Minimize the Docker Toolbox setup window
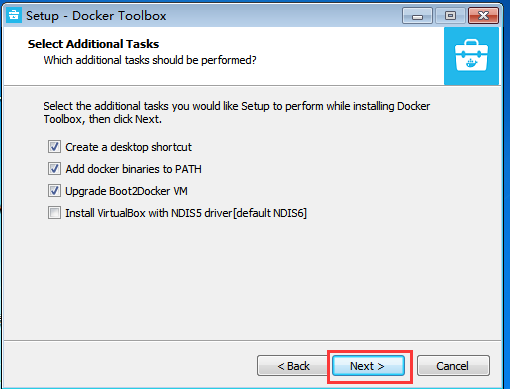510x389 pixels. pos(417,16)
